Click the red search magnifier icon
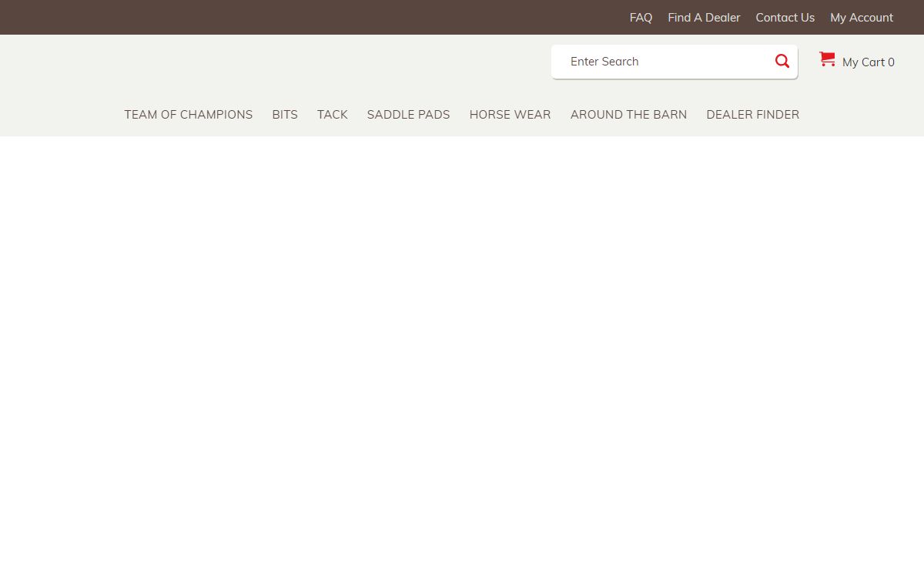The width and height of the screenshot is (924, 570). pos(782,61)
